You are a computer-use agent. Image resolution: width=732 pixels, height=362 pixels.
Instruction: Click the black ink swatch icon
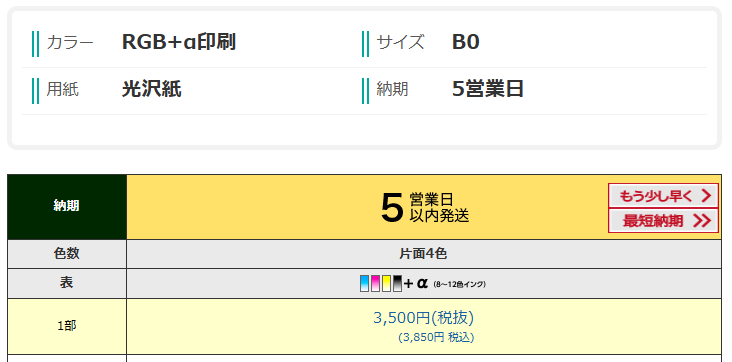[x=397, y=284]
